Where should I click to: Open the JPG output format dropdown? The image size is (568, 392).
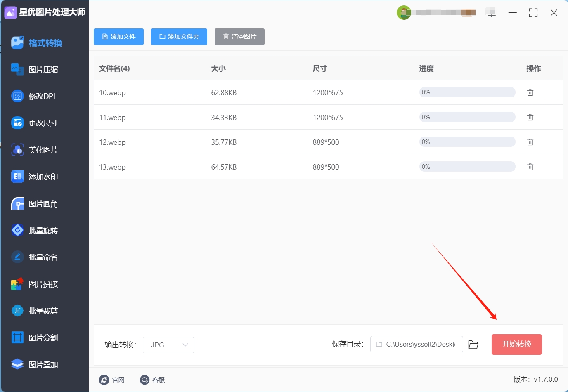coord(168,345)
